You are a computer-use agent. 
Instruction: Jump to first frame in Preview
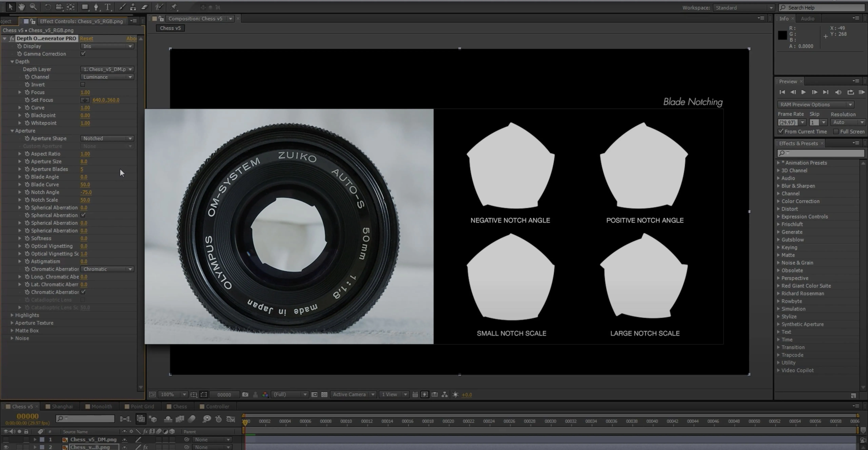point(782,92)
